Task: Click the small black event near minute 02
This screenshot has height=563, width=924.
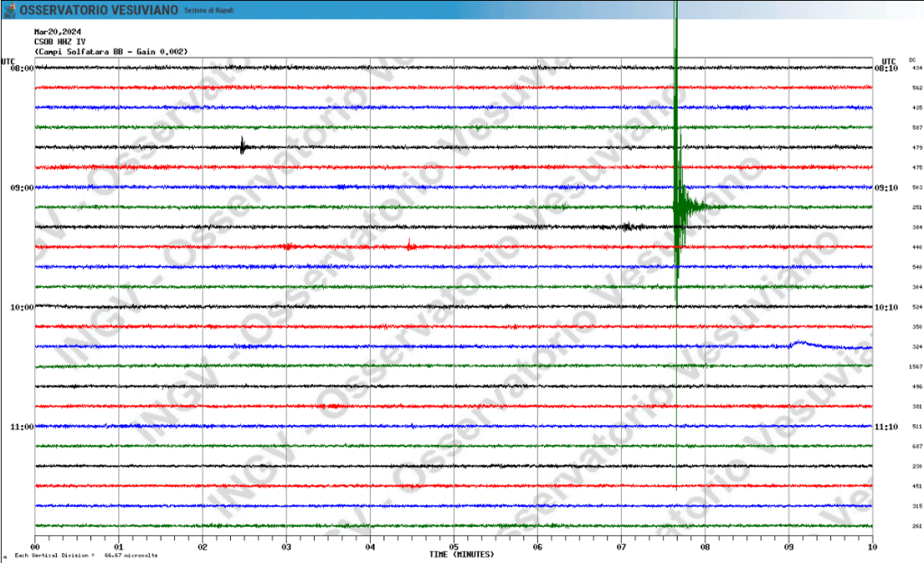Action: pyautogui.click(x=243, y=146)
